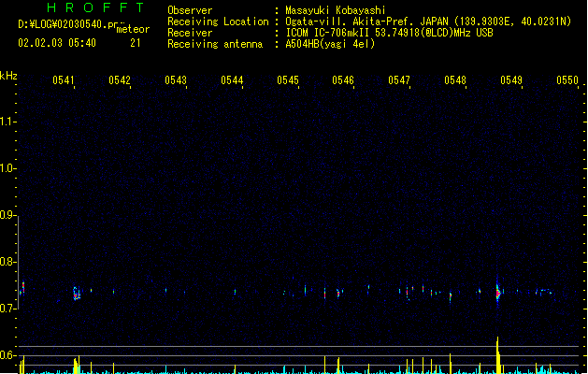This screenshot has height=374, width=588.
Task: Click the 0549 time axis marker
Action: tap(511, 80)
